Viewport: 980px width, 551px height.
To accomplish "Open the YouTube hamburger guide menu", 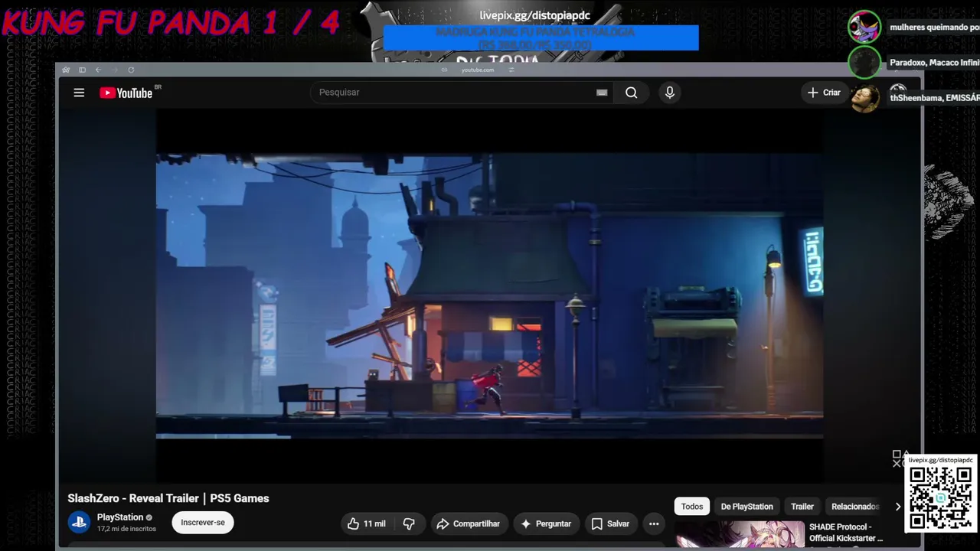I will (x=79, y=93).
